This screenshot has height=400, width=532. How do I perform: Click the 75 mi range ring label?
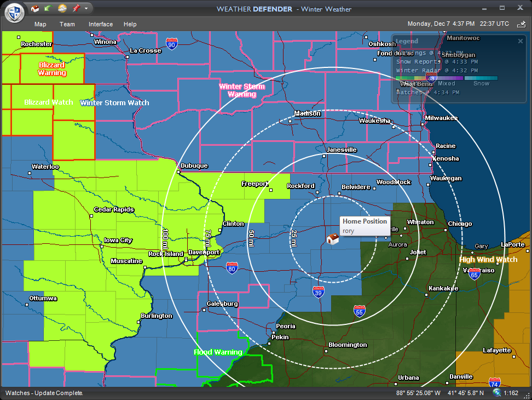(x=208, y=238)
